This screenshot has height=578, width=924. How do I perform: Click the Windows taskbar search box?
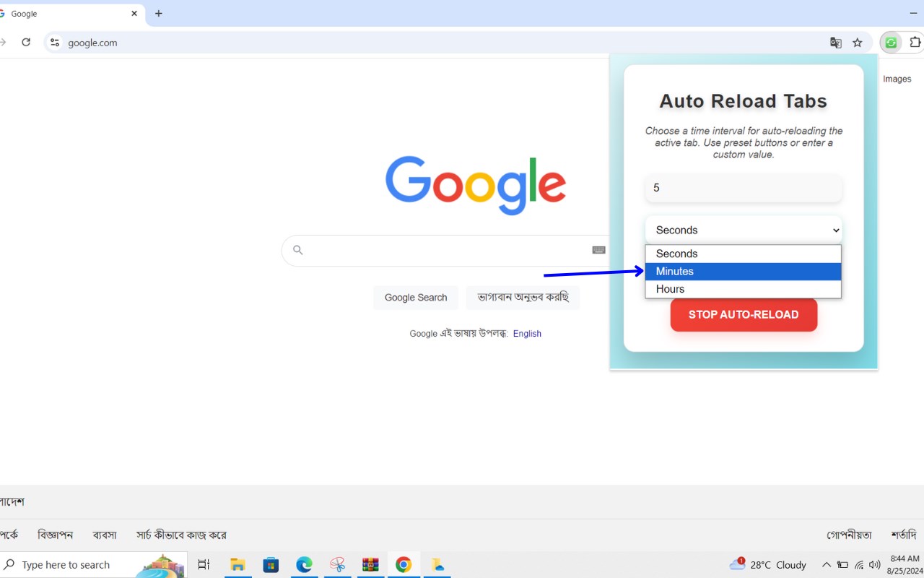94,565
